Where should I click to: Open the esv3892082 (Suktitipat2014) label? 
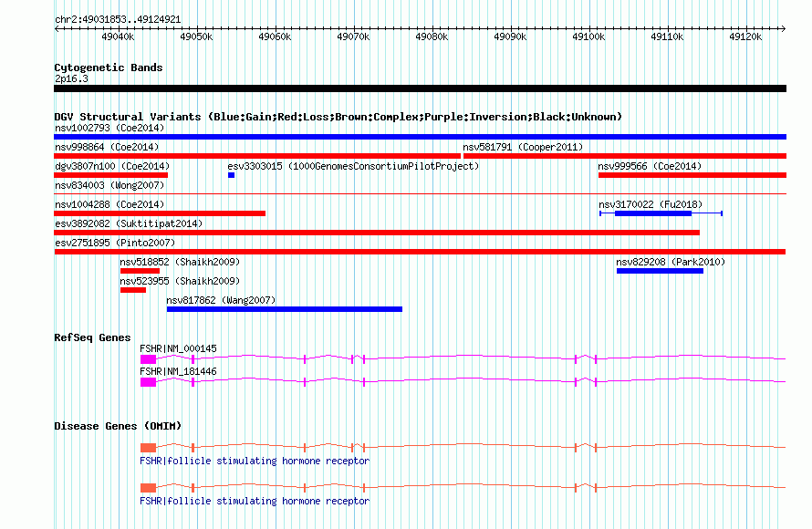coord(129,223)
